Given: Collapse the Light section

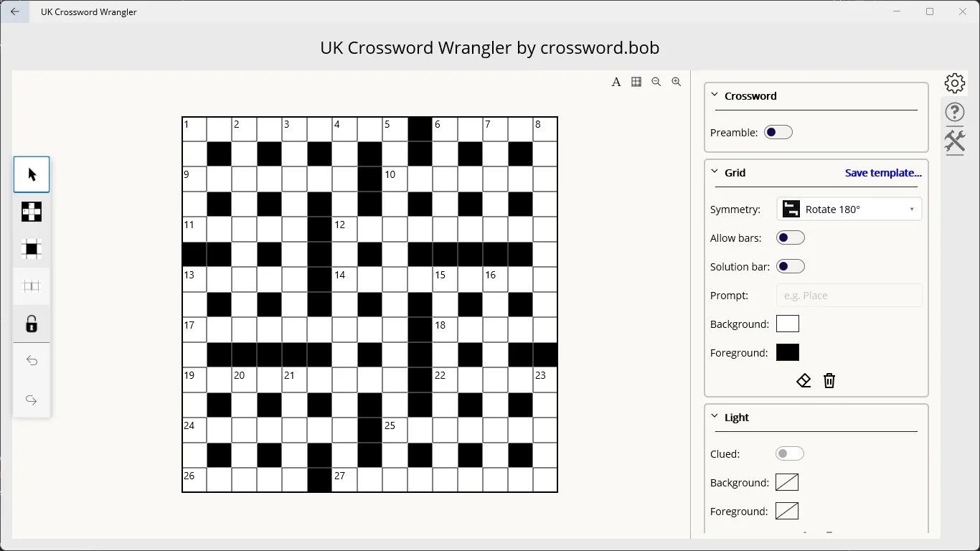Looking at the screenshot, I should pos(715,416).
